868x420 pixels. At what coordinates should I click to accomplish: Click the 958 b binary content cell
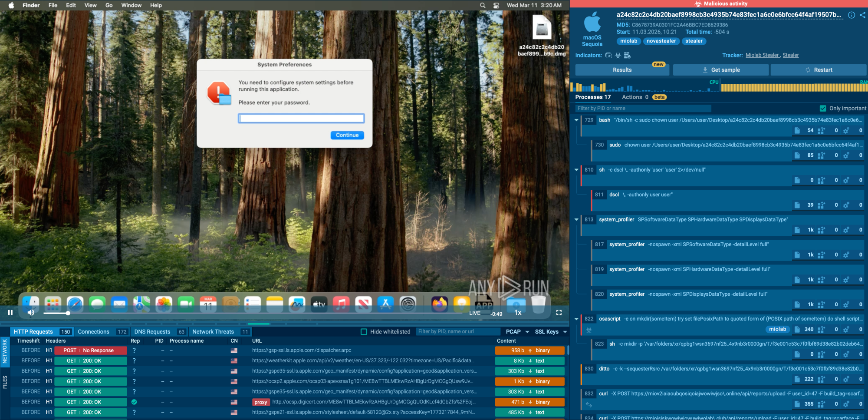(x=530, y=351)
